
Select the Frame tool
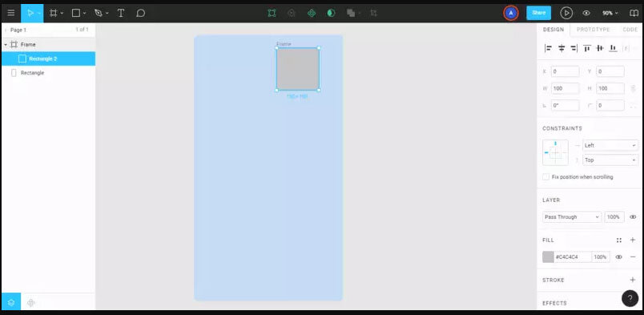tap(53, 13)
